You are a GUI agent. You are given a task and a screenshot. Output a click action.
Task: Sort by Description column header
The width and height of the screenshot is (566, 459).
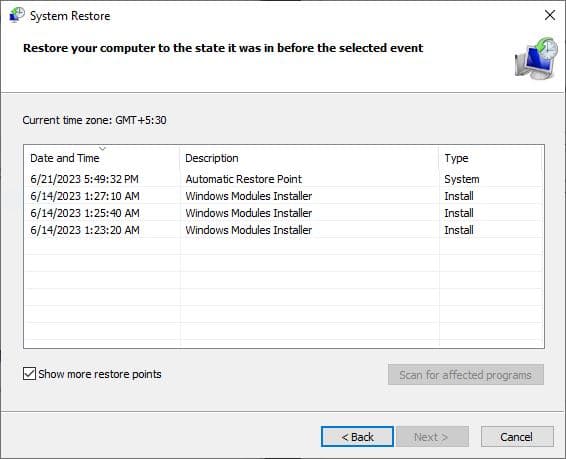tap(309, 158)
